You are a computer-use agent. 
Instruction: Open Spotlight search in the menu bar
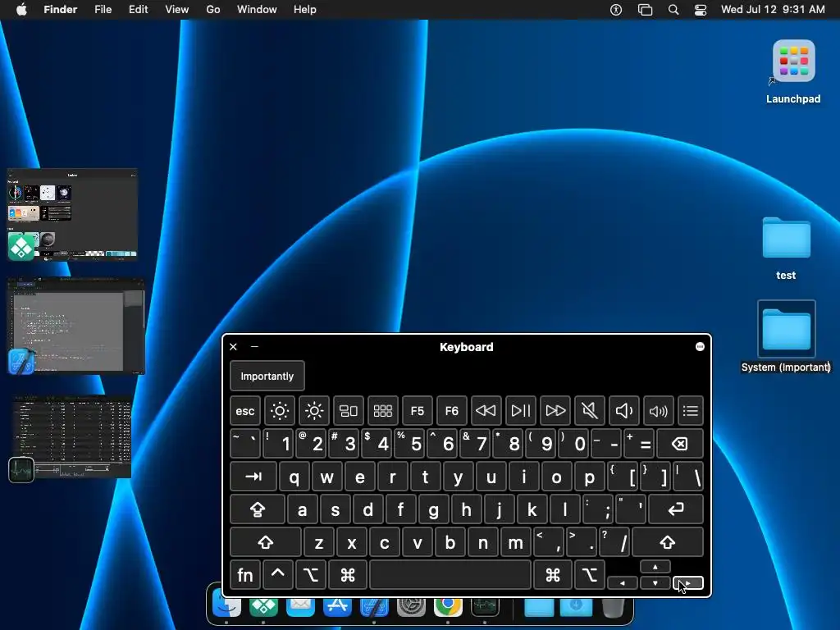click(x=673, y=10)
